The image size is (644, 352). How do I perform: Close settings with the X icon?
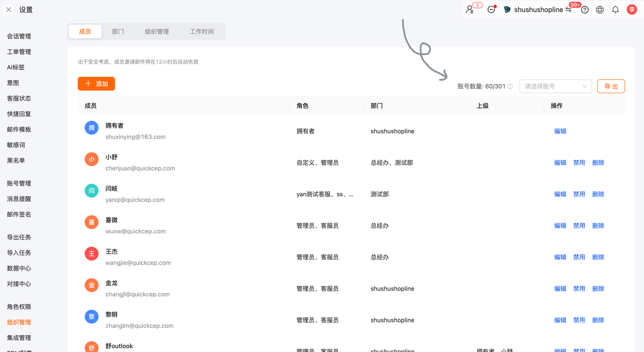pos(9,10)
